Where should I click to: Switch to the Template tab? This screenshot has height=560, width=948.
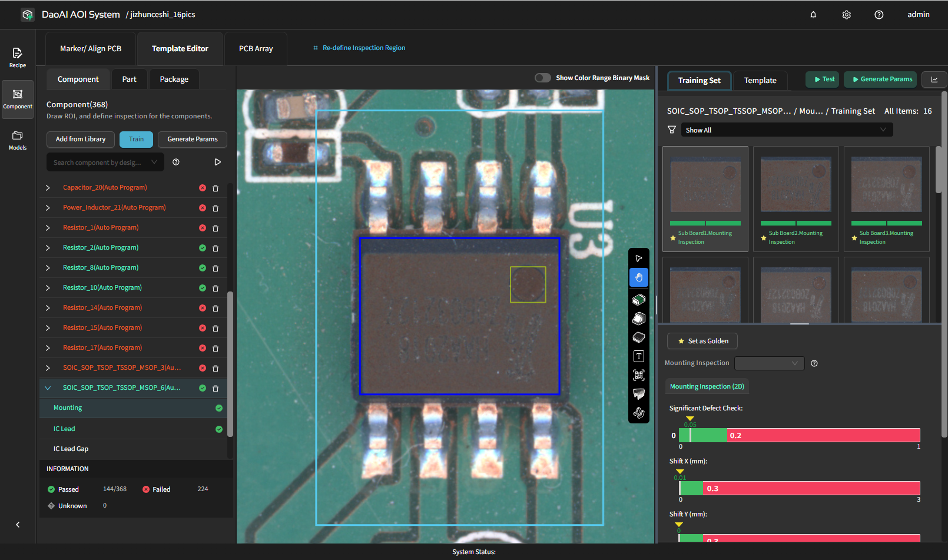click(x=760, y=80)
